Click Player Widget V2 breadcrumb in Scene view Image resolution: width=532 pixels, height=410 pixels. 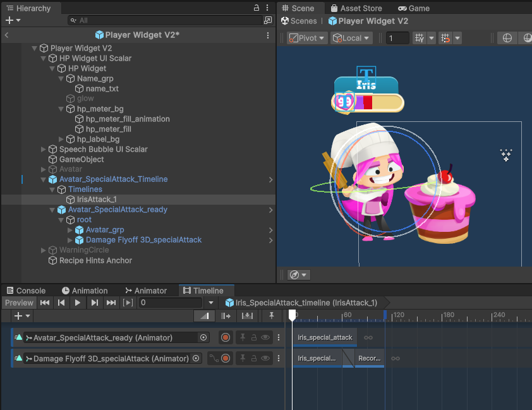click(x=368, y=21)
